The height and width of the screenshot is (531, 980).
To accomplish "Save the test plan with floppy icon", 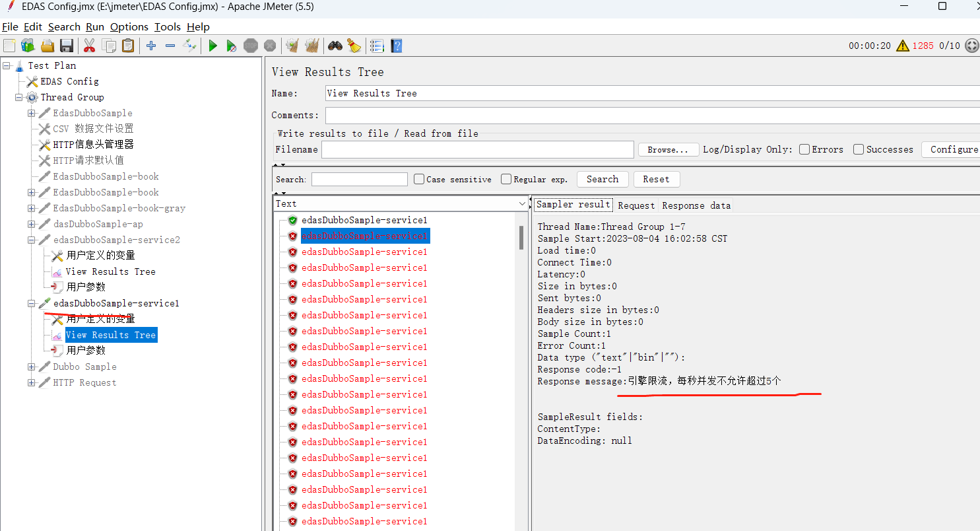I will [x=66, y=46].
